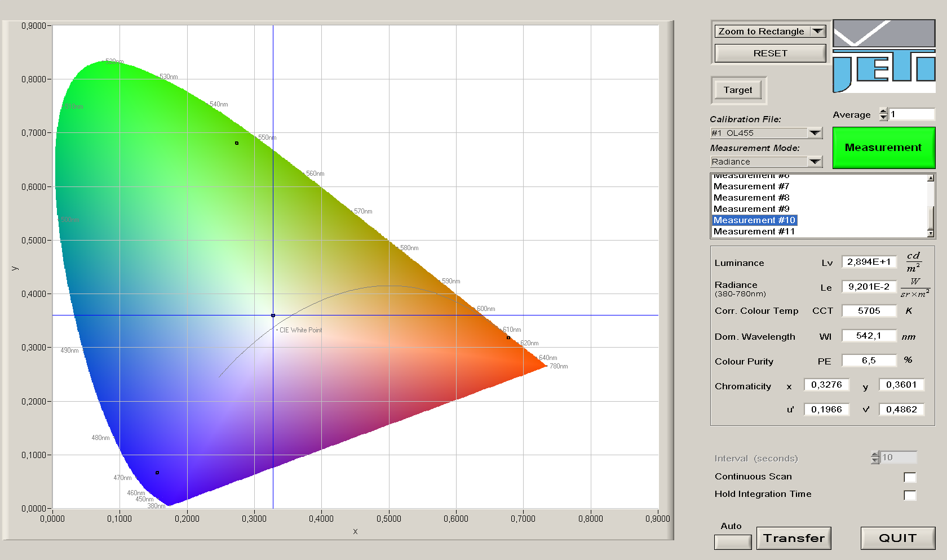Select Measurement #8 in the list
947x560 pixels.
(751, 198)
